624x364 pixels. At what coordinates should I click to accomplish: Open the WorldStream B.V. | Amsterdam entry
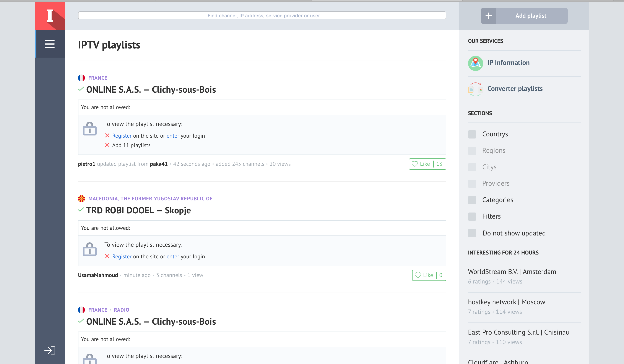point(512,272)
